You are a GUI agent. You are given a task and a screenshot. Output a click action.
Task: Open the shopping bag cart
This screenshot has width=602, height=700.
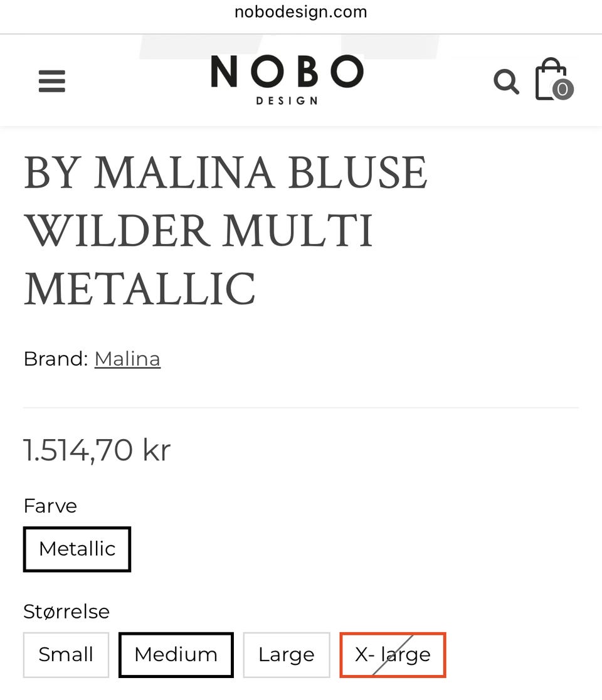(x=550, y=78)
